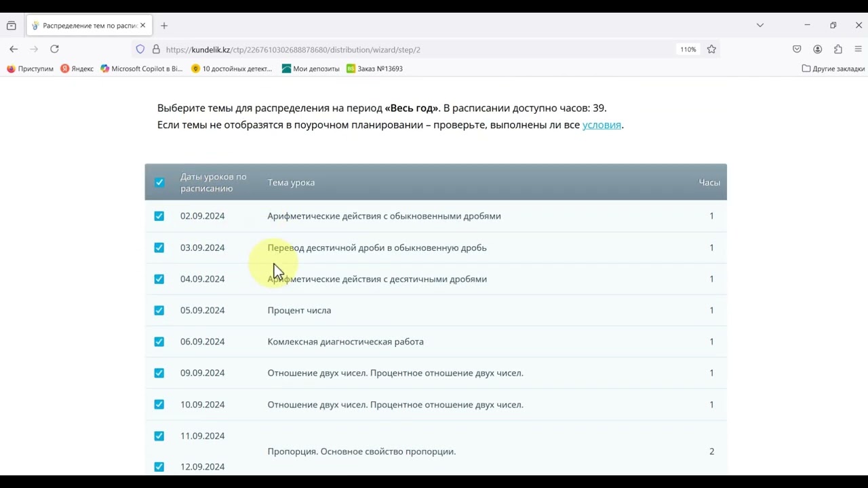Select Комлексная диагностическая работа topic
868x488 pixels.
(x=345, y=342)
